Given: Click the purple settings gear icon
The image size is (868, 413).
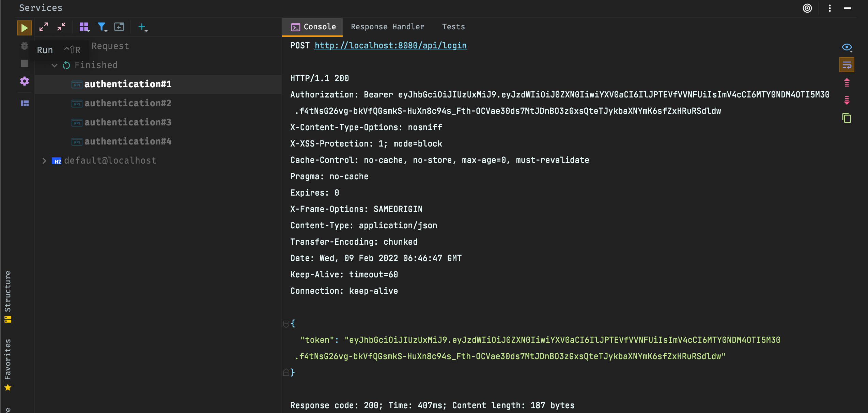Looking at the screenshot, I should tap(24, 81).
